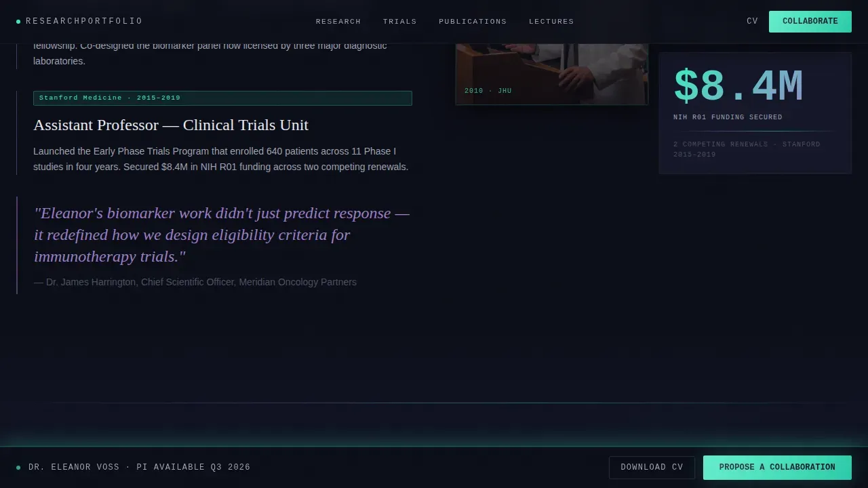This screenshot has height=488, width=868.
Task: Click the Collaborate button in header
Action: tap(810, 22)
